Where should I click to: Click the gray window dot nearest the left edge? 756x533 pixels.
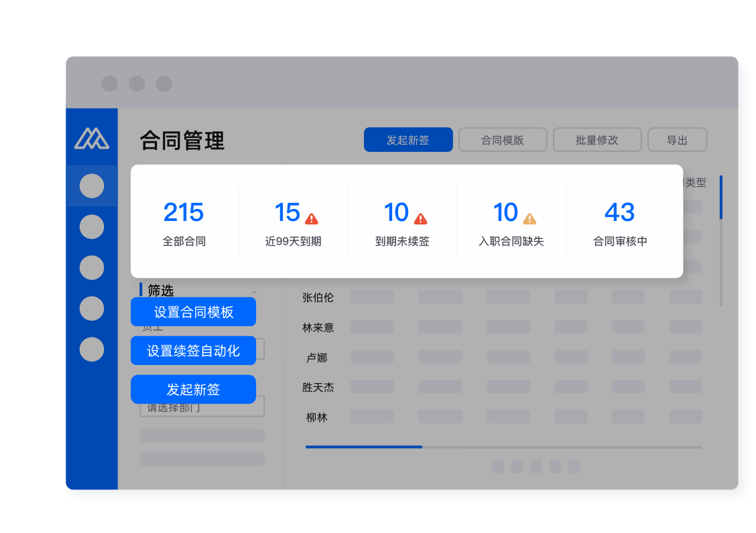click(109, 84)
